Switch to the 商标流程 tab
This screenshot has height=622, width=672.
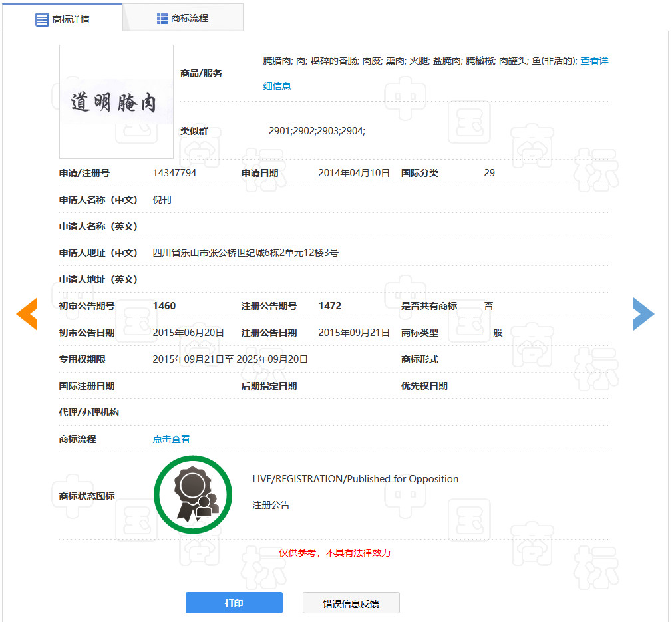coord(191,18)
